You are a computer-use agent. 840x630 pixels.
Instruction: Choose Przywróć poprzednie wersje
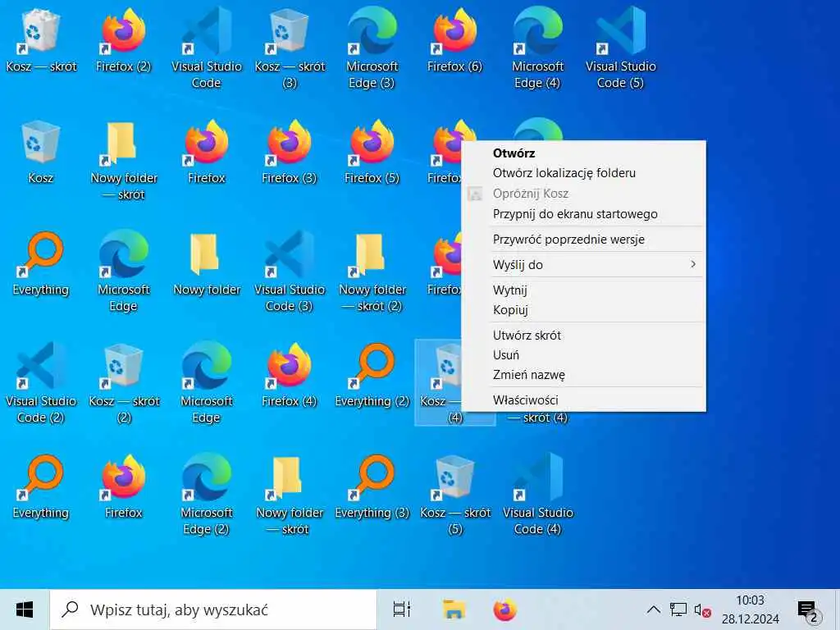(x=583, y=240)
